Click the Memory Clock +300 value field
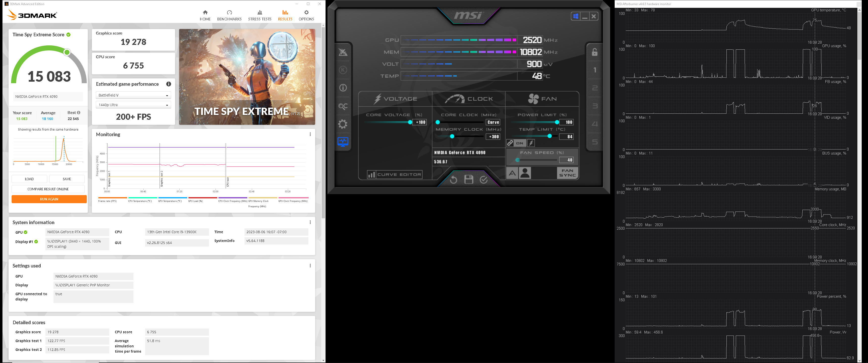Image resolution: width=868 pixels, height=363 pixels. [493, 137]
